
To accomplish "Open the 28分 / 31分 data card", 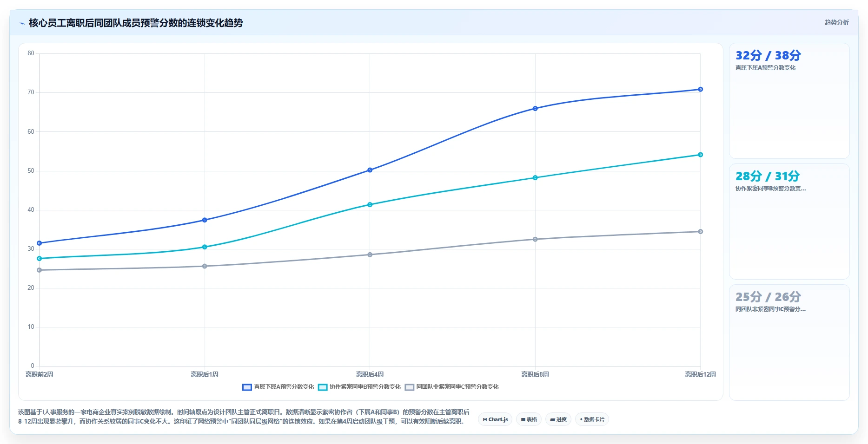I will [x=789, y=222].
